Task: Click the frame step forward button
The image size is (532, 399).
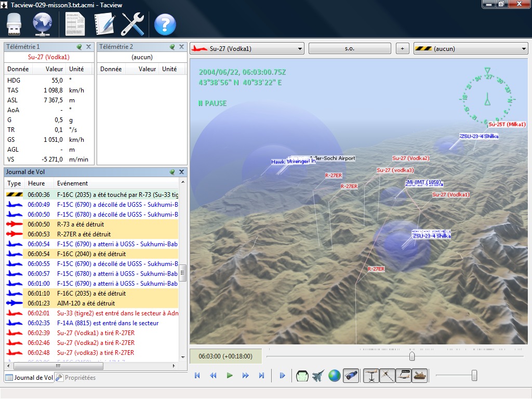Action: (x=282, y=375)
